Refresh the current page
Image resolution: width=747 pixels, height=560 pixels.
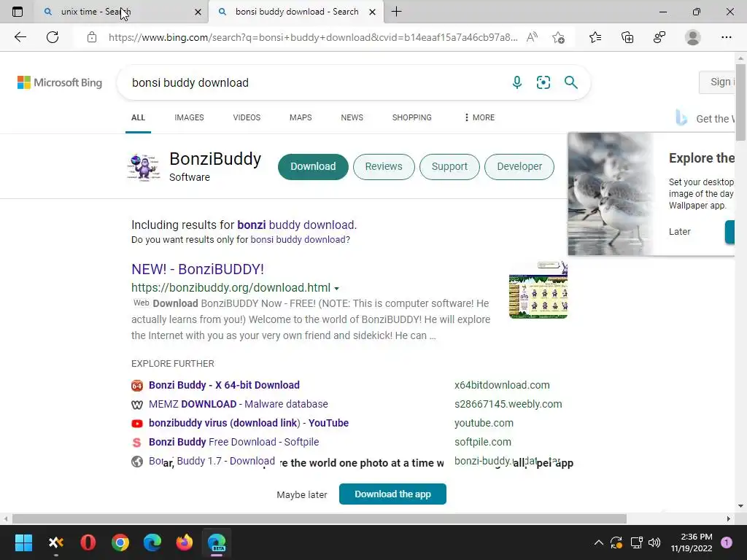click(x=53, y=37)
